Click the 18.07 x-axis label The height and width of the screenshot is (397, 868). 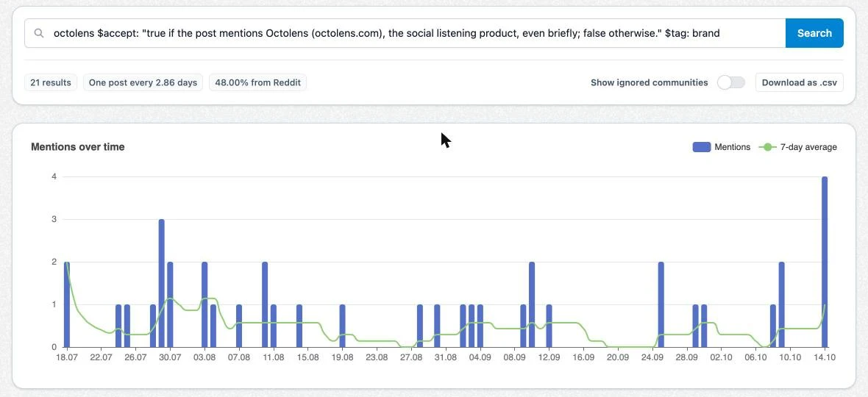coord(67,358)
